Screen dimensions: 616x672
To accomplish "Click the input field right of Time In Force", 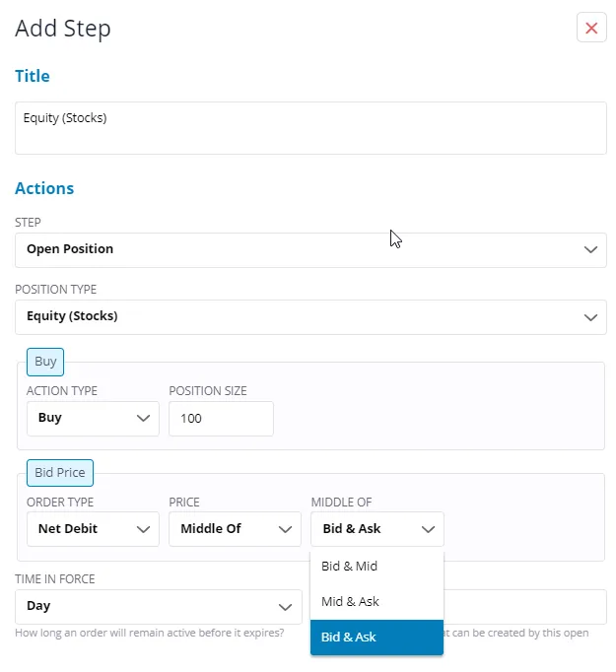I will 525,607.
